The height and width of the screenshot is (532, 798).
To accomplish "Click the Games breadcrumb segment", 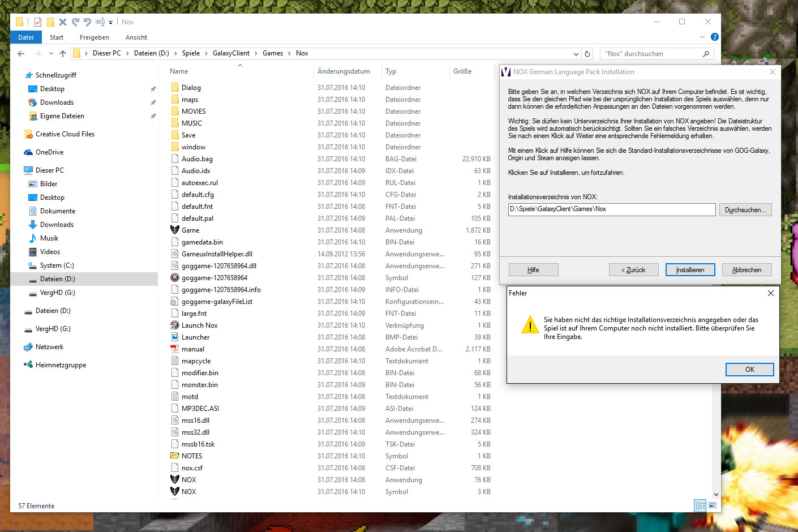I will (272, 53).
